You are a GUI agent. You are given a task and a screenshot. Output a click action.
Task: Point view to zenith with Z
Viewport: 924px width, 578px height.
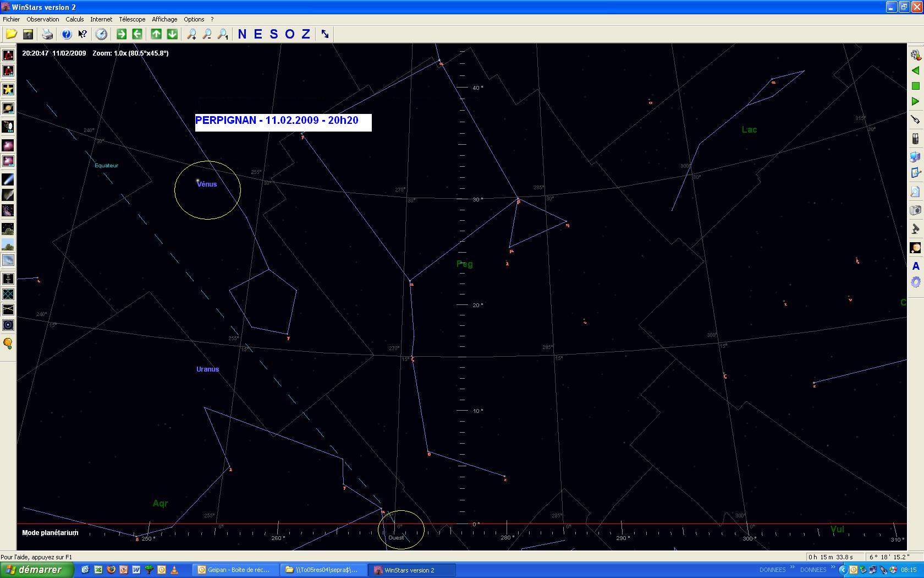(306, 34)
